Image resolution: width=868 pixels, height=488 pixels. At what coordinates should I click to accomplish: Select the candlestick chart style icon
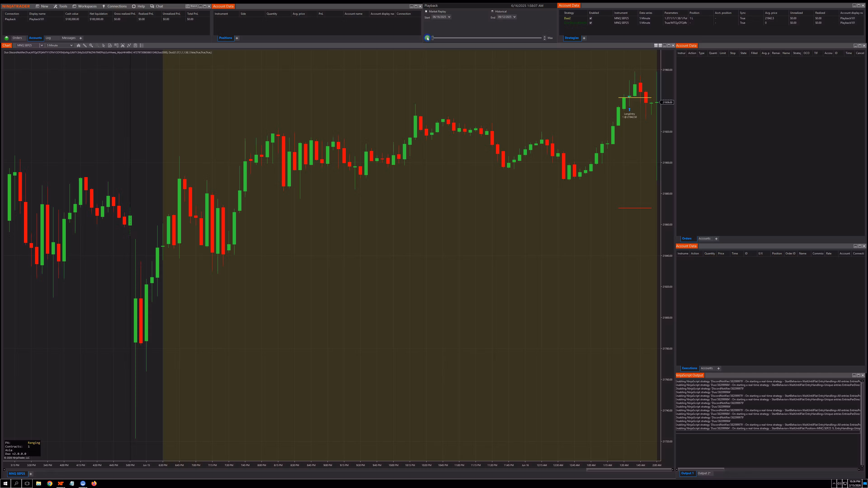pyautogui.click(x=78, y=45)
